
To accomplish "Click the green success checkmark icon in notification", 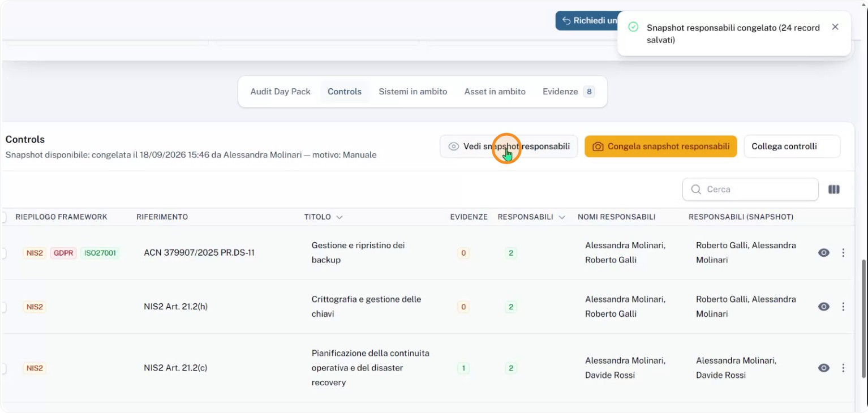I will pos(634,27).
